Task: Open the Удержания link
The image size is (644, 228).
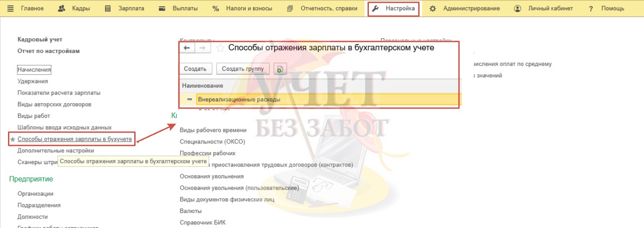Action: pyautogui.click(x=32, y=81)
